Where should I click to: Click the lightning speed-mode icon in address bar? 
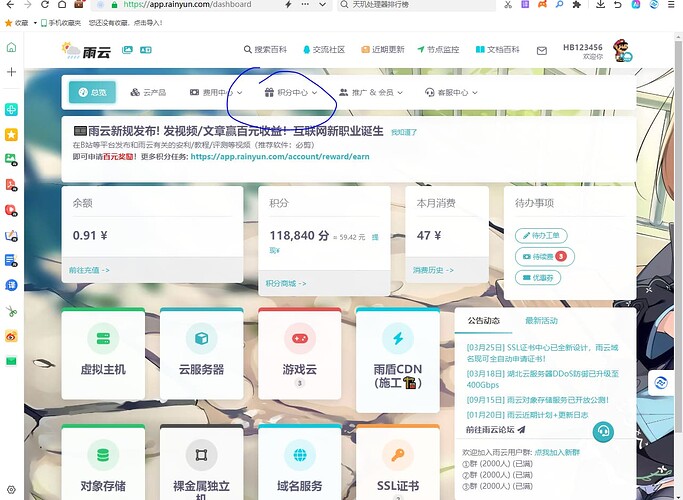288,5
